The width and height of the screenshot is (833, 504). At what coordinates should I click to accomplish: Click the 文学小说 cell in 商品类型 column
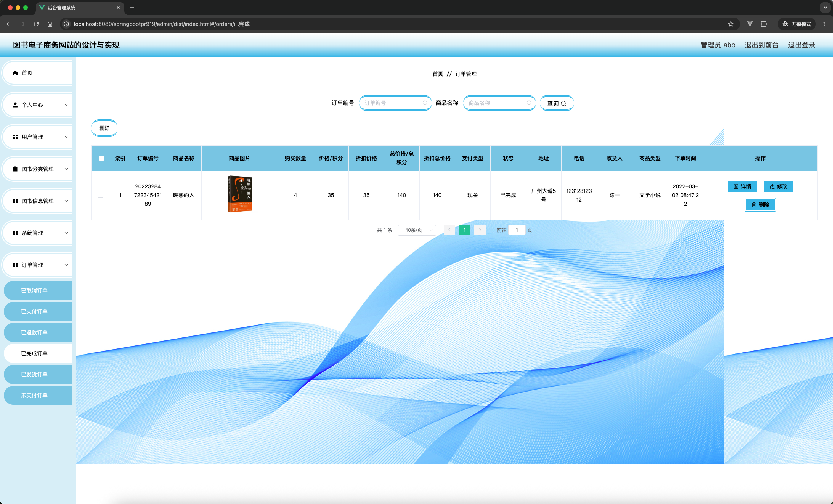point(650,195)
